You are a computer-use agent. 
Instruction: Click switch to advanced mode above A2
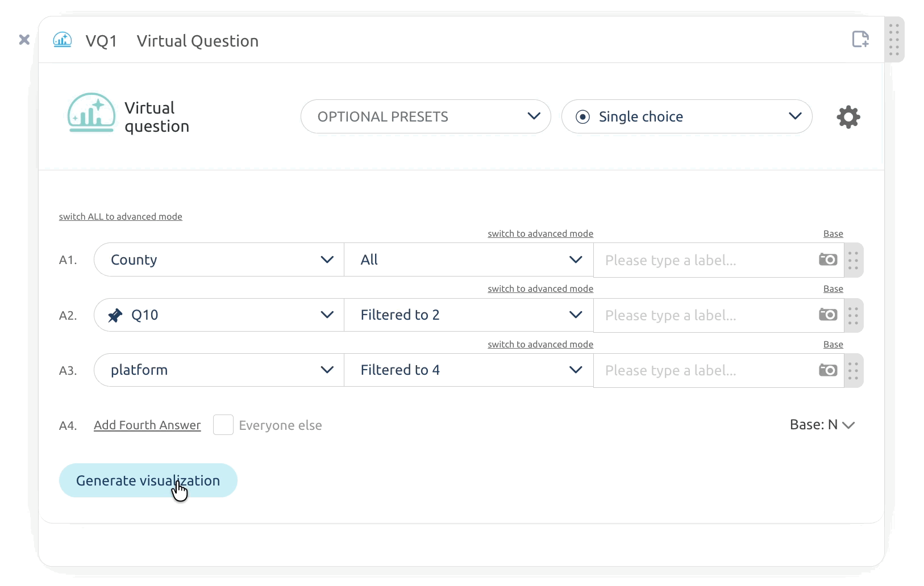(x=540, y=288)
